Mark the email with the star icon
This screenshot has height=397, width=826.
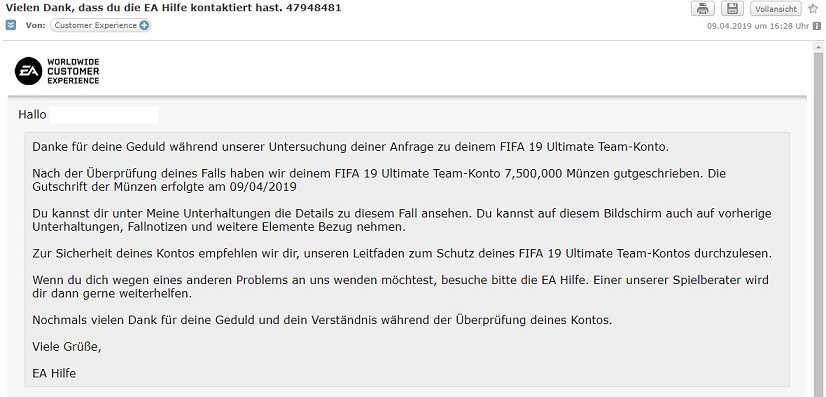click(x=813, y=8)
